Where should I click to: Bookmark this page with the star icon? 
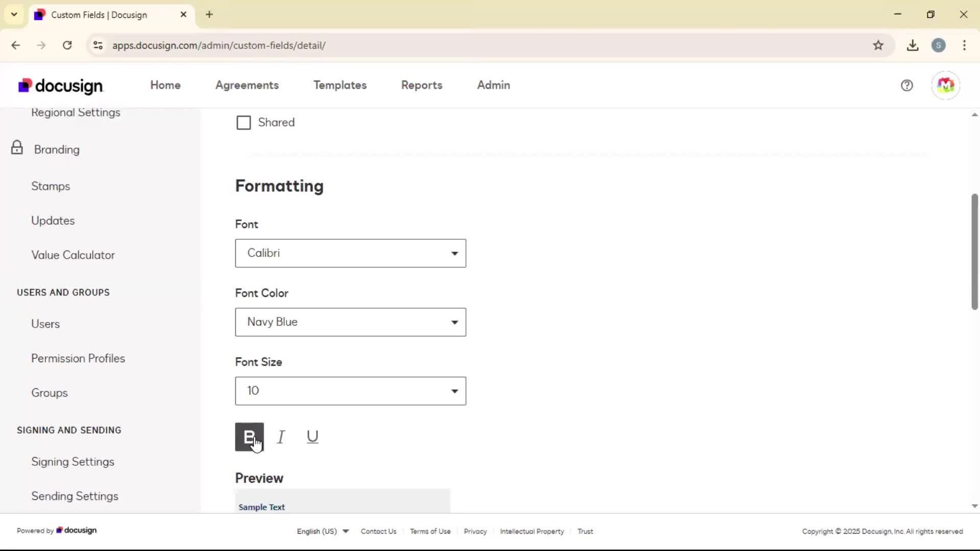[878, 45]
